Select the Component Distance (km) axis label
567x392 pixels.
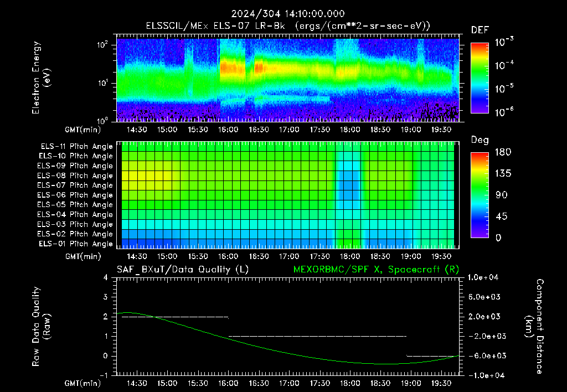pos(534,327)
